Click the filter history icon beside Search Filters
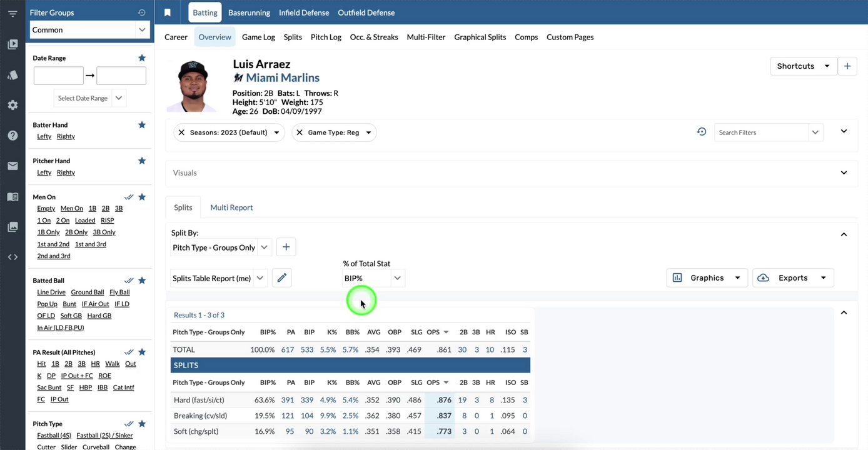 (702, 132)
